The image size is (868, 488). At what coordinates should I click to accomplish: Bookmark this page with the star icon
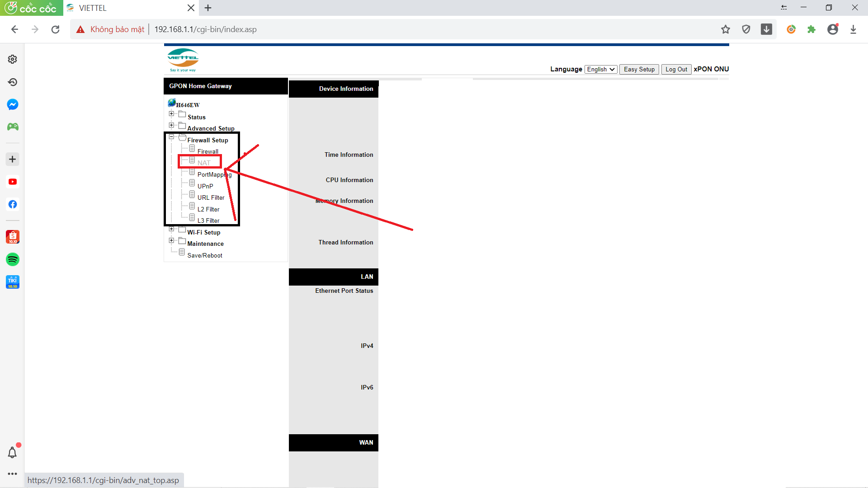click(x=726, y=29)
